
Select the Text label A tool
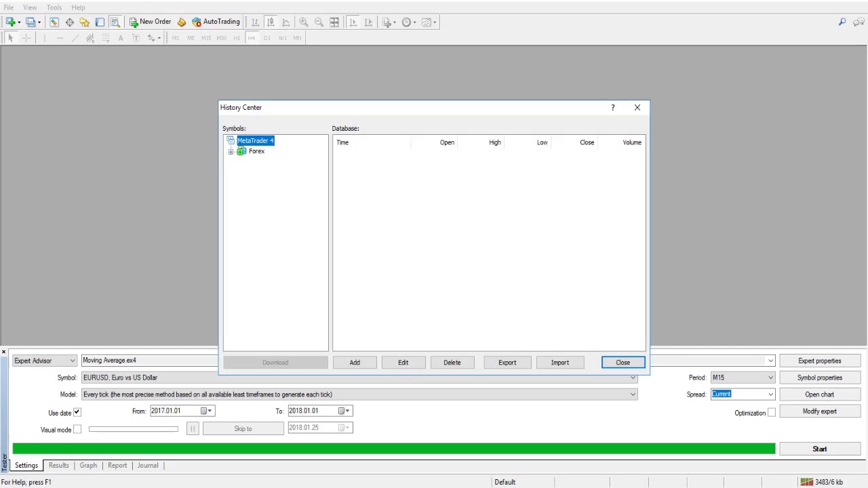121,38
